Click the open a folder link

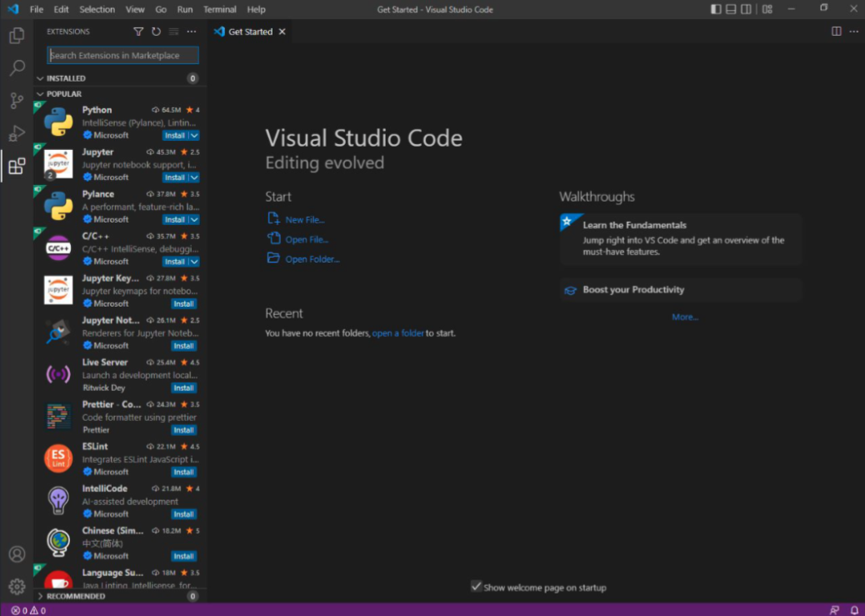tap(397, 333)
